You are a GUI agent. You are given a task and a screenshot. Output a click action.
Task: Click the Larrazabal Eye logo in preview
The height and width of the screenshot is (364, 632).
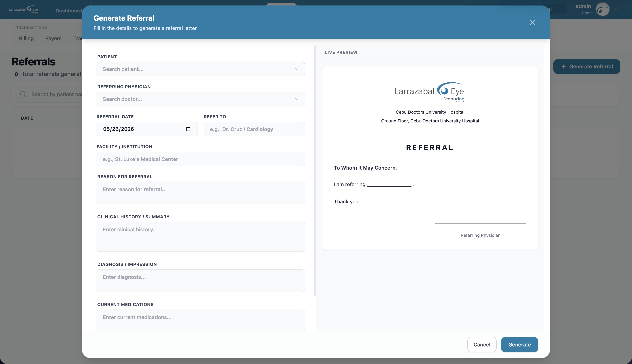(x=429, y=92)
